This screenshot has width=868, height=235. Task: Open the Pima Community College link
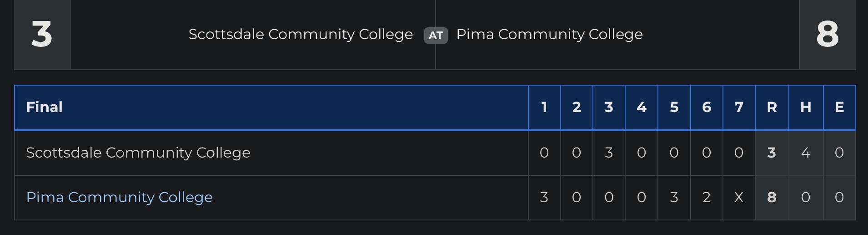click(119, 197)
